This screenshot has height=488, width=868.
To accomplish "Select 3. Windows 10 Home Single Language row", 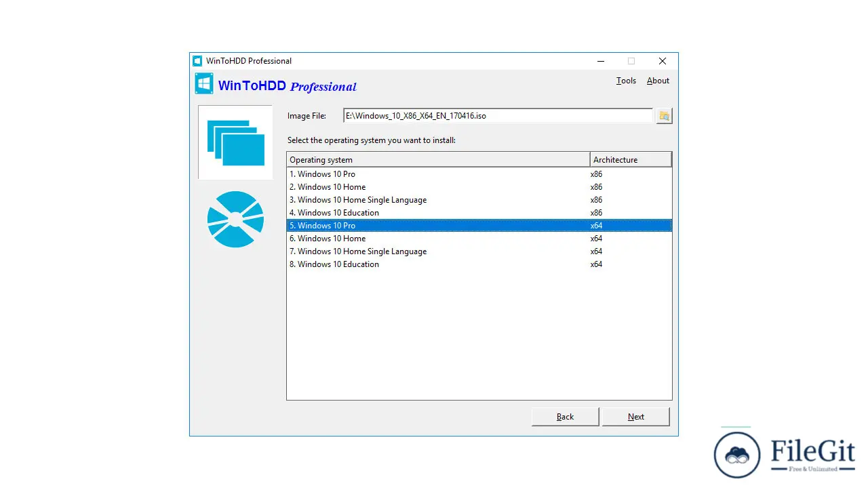I will [479, 200].
